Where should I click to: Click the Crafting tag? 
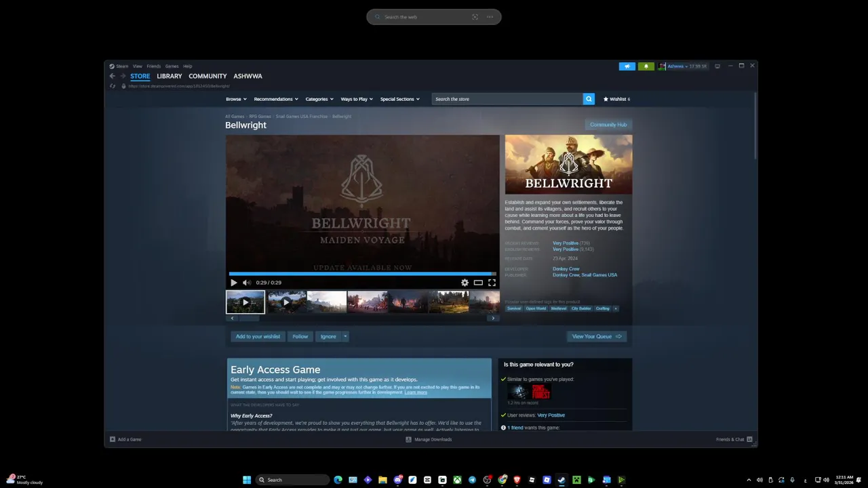point(603,308)
